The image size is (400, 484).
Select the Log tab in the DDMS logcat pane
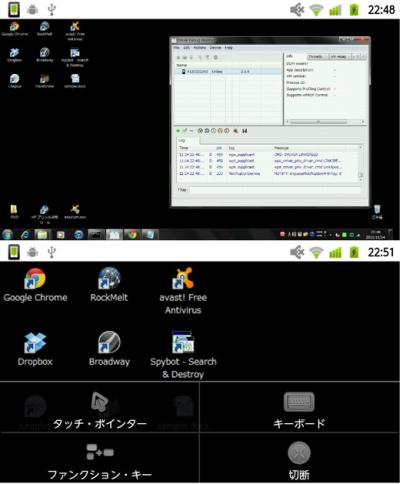tap(187, 140)
